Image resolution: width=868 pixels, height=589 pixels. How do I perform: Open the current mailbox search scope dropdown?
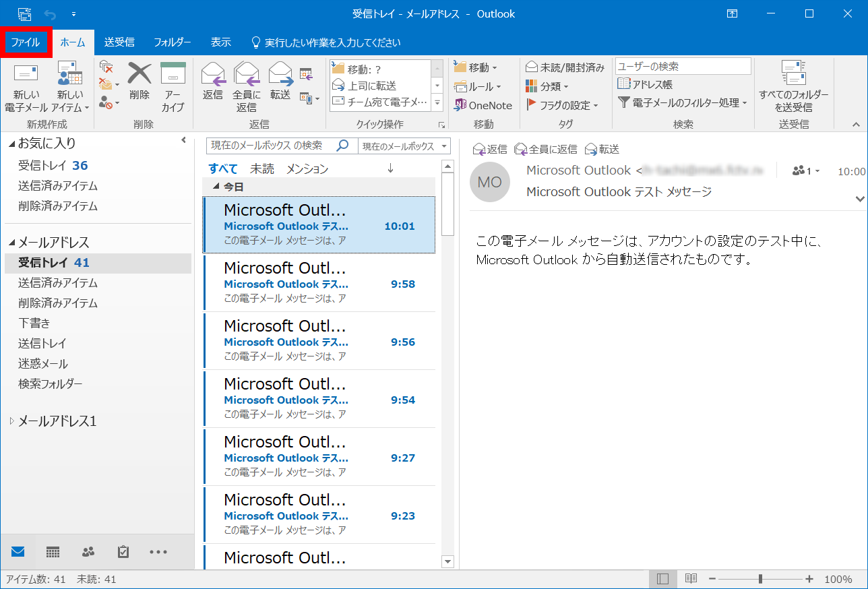tap(404, 146)
